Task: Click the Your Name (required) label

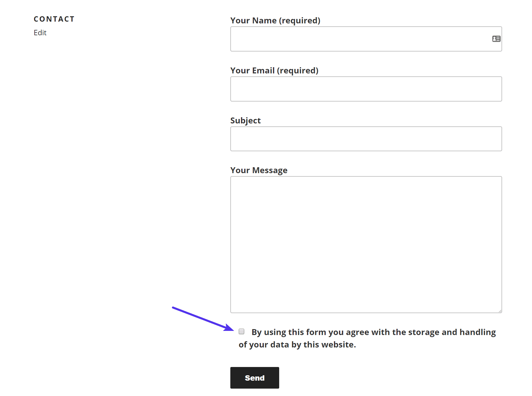Action: click(x=275, y=20)
